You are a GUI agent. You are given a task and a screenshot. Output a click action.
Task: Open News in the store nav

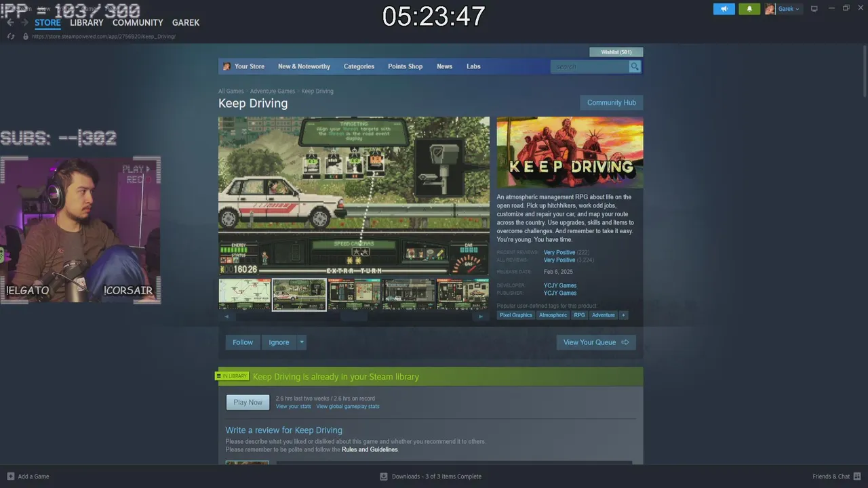coord(444,66)
